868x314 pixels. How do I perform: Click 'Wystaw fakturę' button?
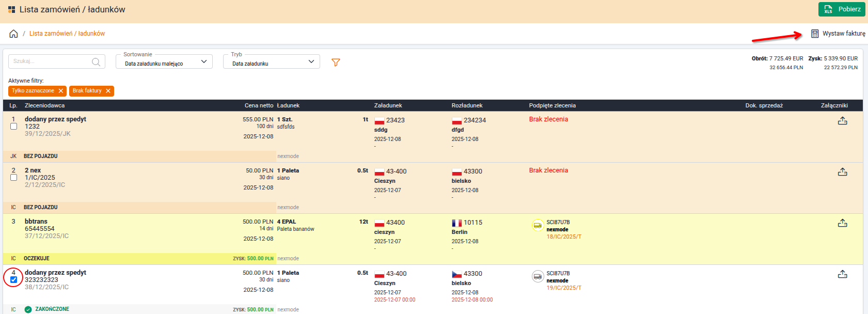[838, 34]
